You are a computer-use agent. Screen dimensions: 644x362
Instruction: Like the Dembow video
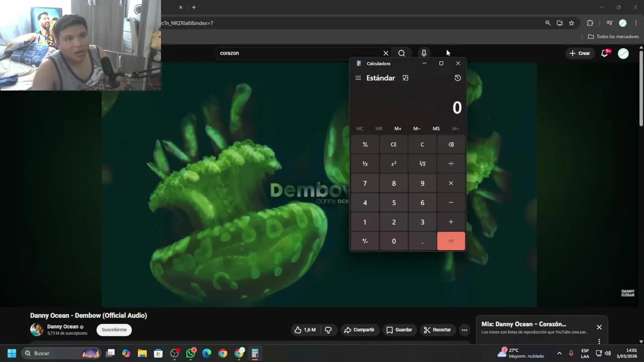point(305,330)
